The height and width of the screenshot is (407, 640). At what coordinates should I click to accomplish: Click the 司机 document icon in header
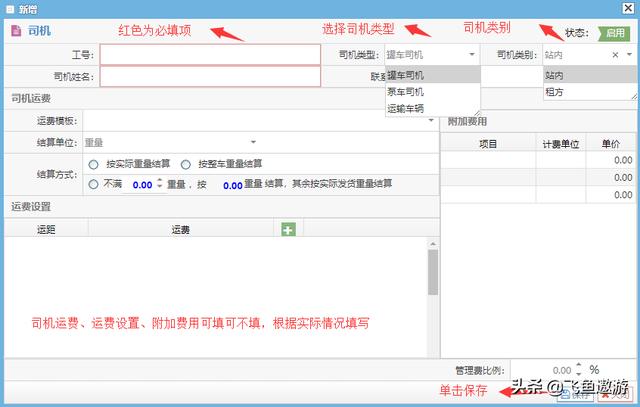[15, 32]
